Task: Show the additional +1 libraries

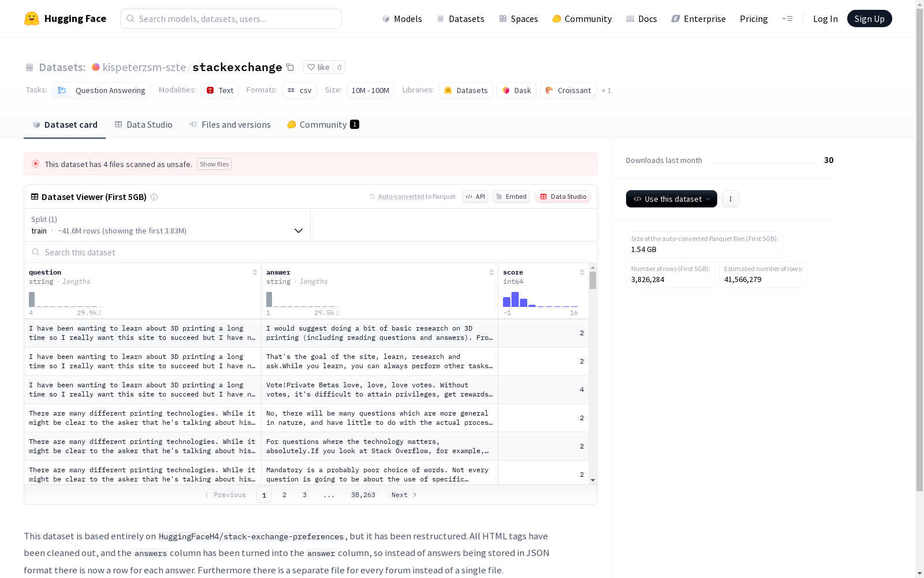Action: [x=606, y=90]
